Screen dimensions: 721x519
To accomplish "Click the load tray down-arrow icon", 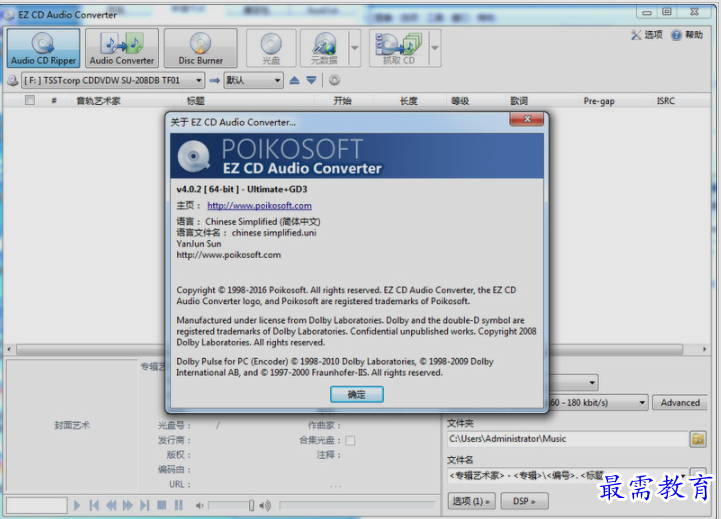I will pyautogui.click(x=311, y=80).
